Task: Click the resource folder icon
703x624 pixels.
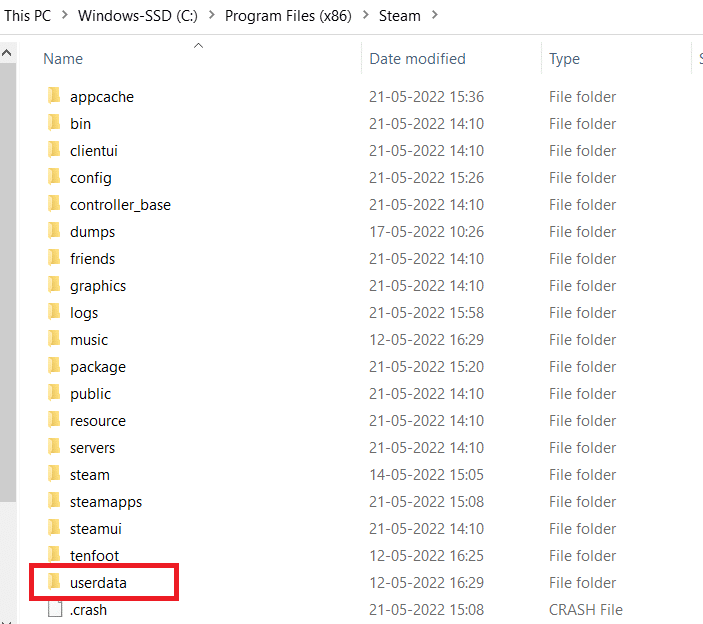Action: [54, 420]
